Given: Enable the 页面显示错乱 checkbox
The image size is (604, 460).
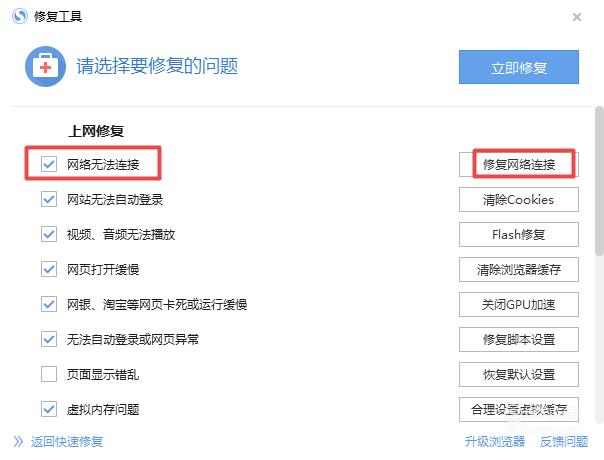Looking at the screenshot, I should [x=49, y=374].
